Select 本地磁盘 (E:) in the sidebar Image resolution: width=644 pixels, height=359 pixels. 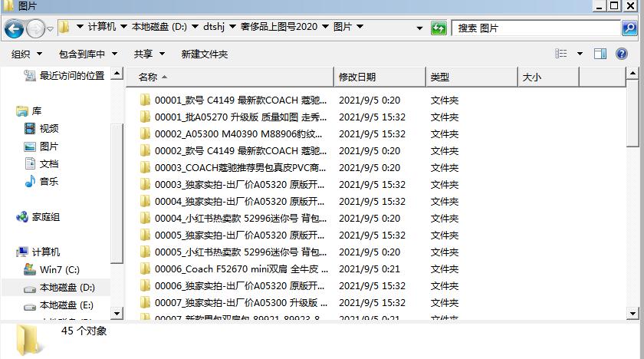58,305
